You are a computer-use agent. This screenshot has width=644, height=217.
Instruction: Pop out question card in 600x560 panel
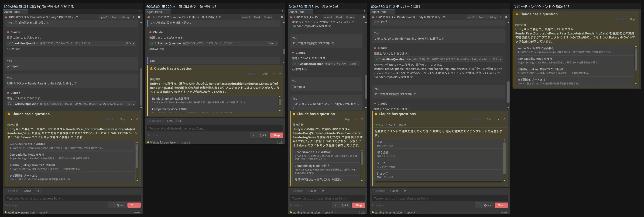coord(280,74)
